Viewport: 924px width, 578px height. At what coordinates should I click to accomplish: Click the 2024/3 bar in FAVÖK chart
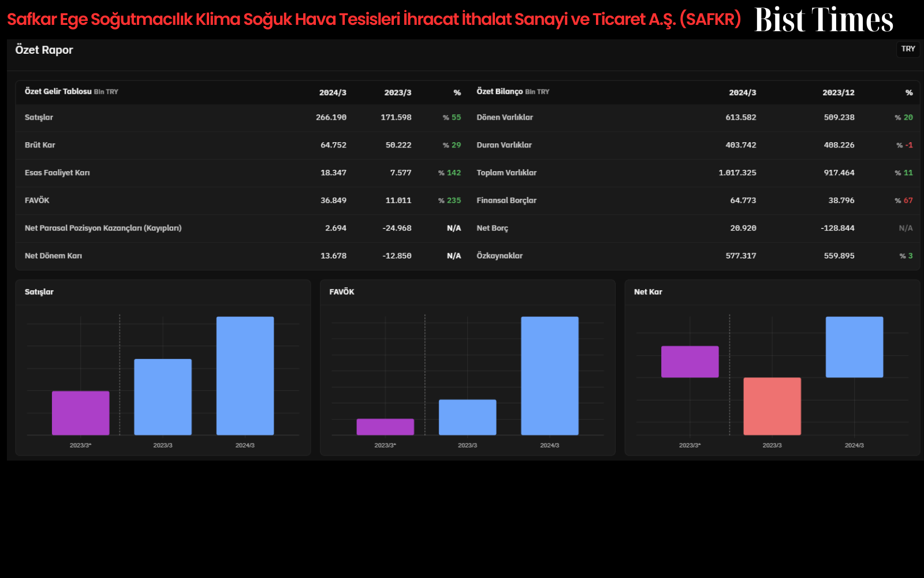(550, 376)
